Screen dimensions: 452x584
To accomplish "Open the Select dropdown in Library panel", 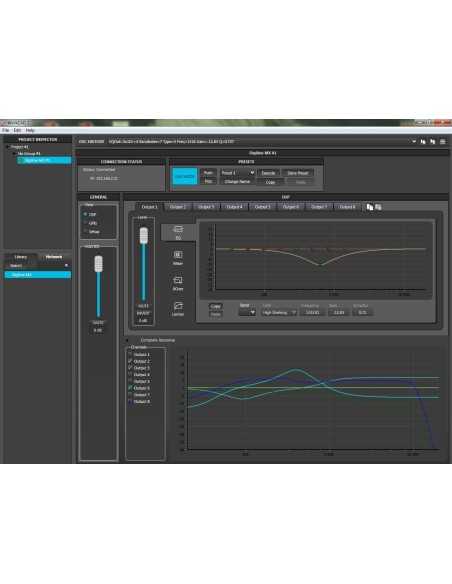I will [37, 266].
